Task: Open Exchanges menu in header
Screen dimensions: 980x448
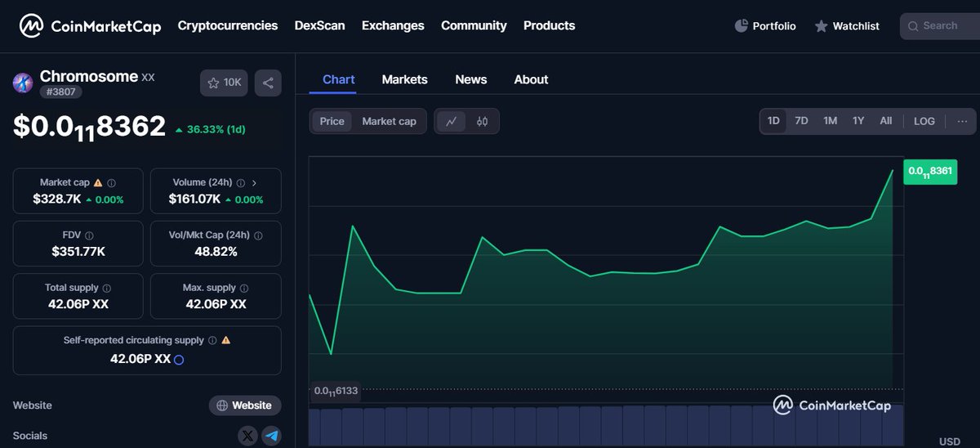Action: (393, 26)
